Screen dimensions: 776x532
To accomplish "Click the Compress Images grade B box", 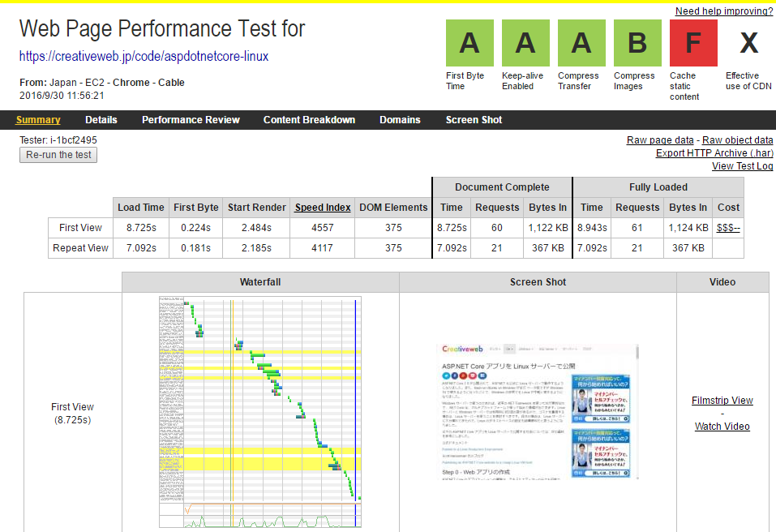I will coord(637,43).
